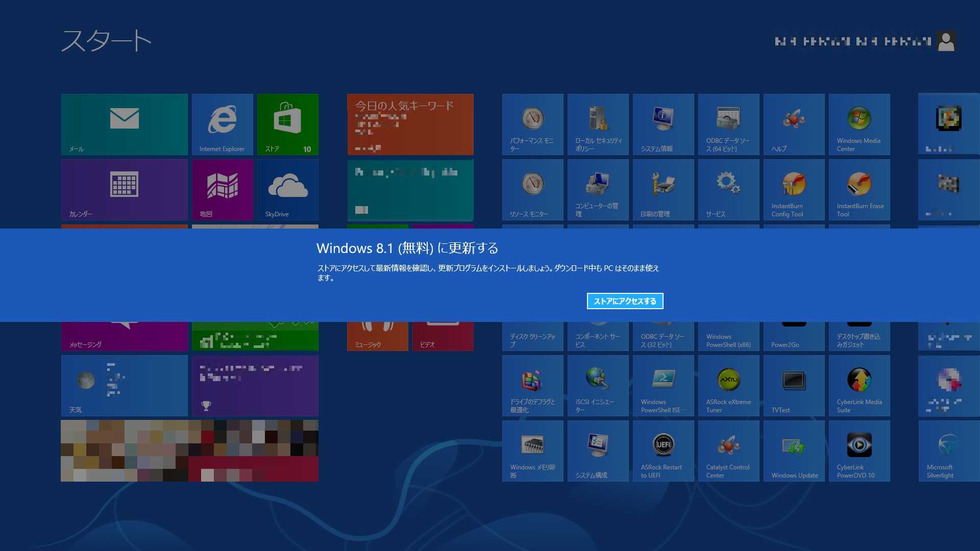Open the Mail (メール) tile
This screenshot has height=551, width=980.
[125, 124]
